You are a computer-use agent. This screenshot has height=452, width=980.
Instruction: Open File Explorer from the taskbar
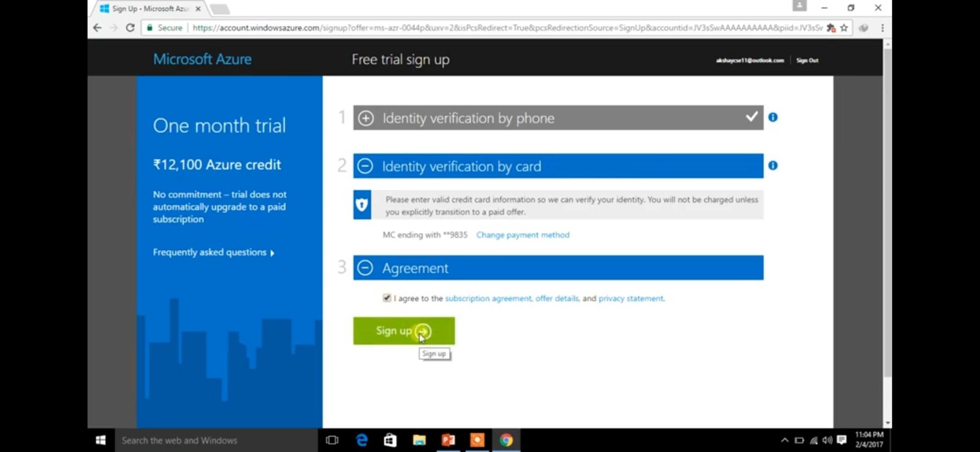pos(419,440)
